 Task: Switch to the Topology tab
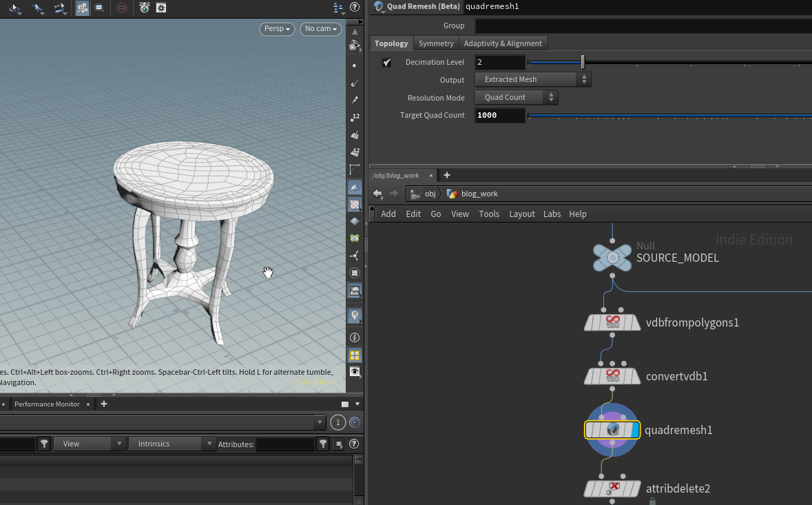click(391, 43)
